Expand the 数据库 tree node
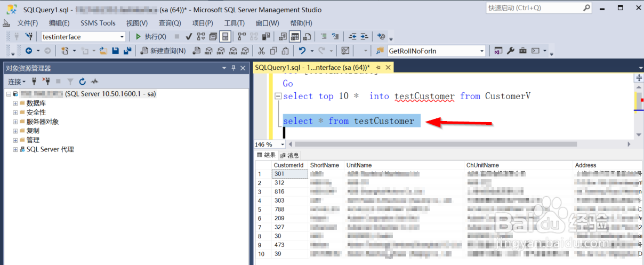The width and height of the screenshot is (644, 265). tap(15, 103)
